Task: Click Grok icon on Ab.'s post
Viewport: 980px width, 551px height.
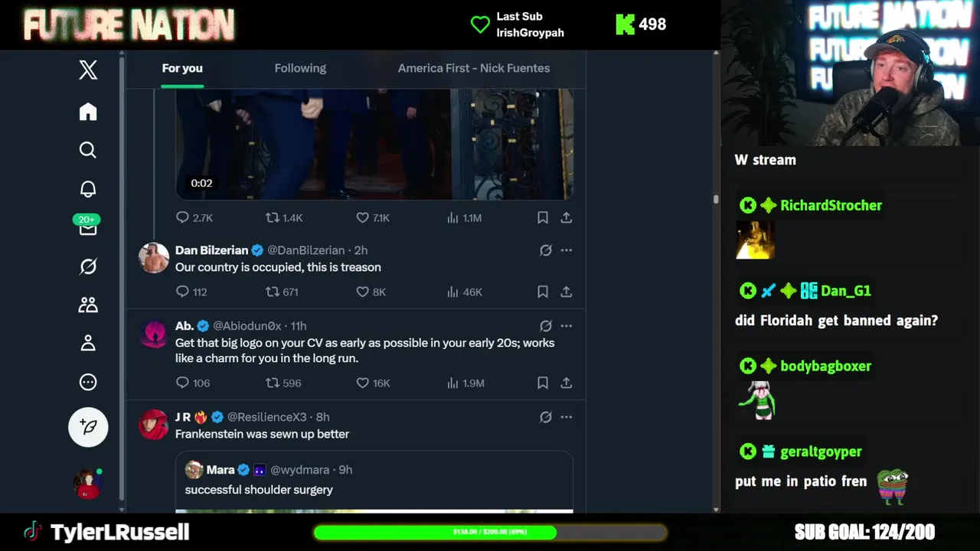Action: coord(546,326)
